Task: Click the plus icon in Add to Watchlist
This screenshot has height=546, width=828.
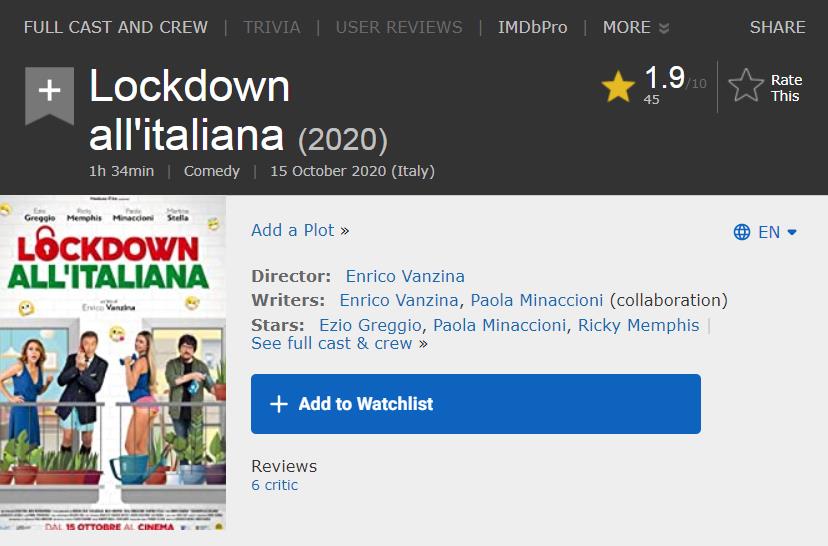Action: click(x=279, y=404)
